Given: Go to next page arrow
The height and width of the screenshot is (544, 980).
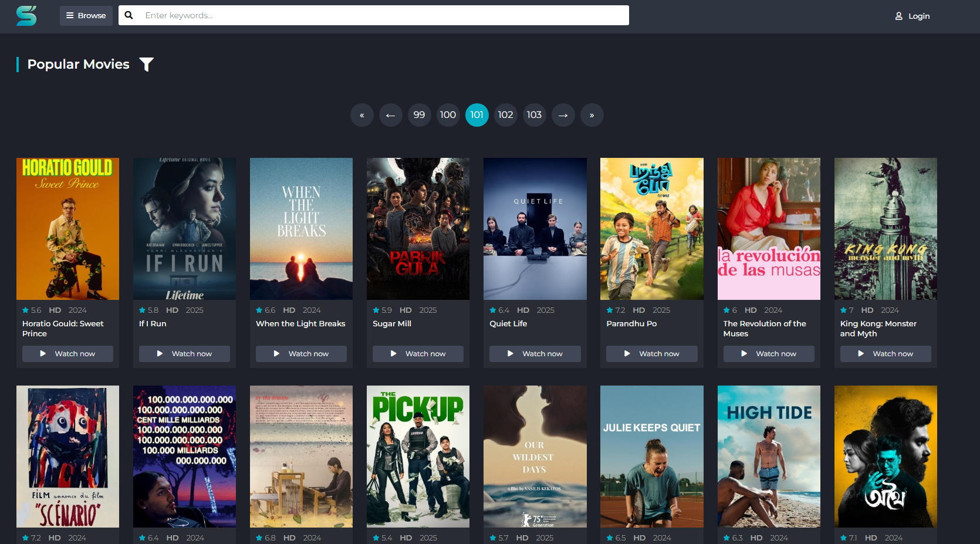Looking at the screenshot, I should click(x=563, y=115).
